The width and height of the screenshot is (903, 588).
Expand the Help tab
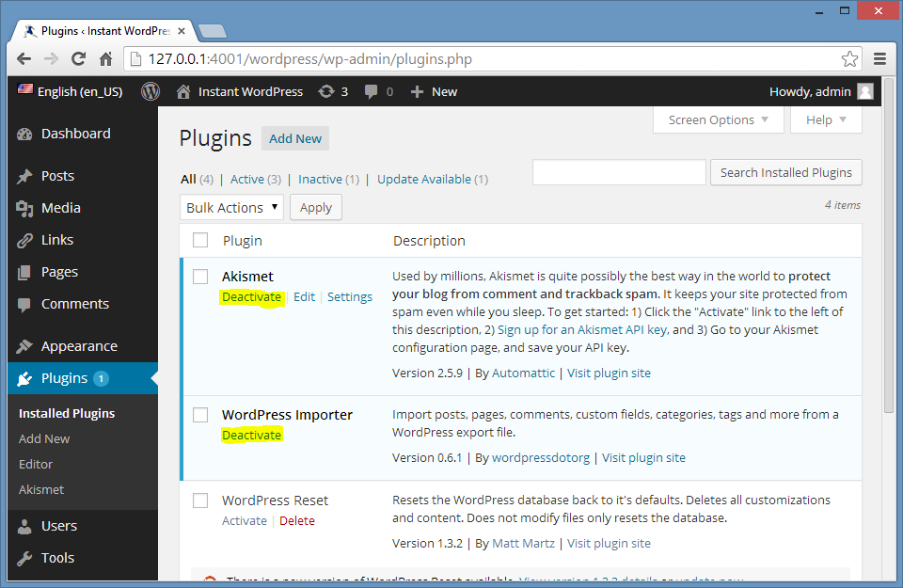(x=826, y=119)
